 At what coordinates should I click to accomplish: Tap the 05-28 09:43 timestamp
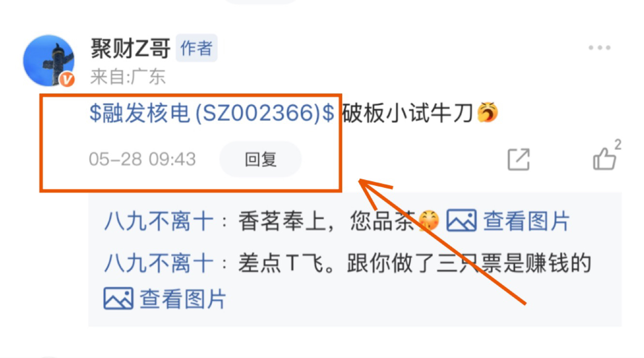pos(143,159)
